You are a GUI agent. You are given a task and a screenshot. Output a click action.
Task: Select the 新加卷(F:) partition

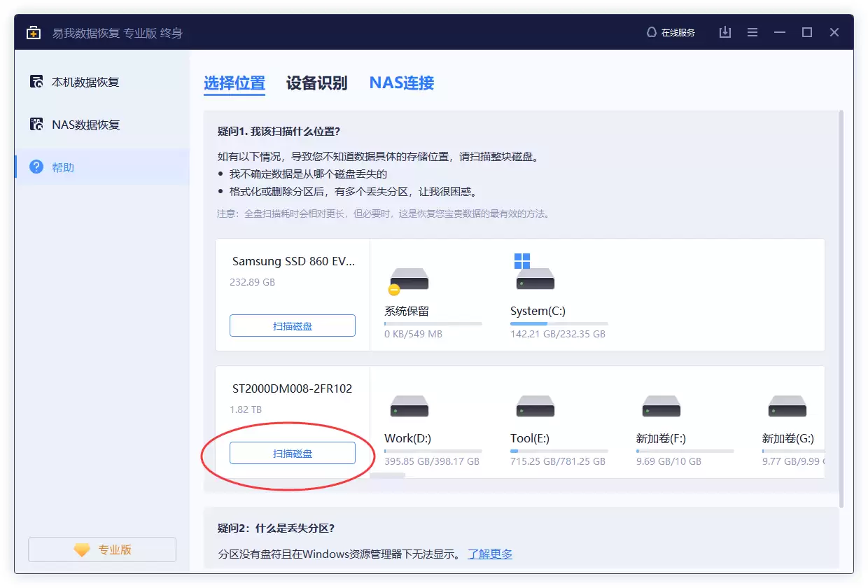click(x=661, y=406)
